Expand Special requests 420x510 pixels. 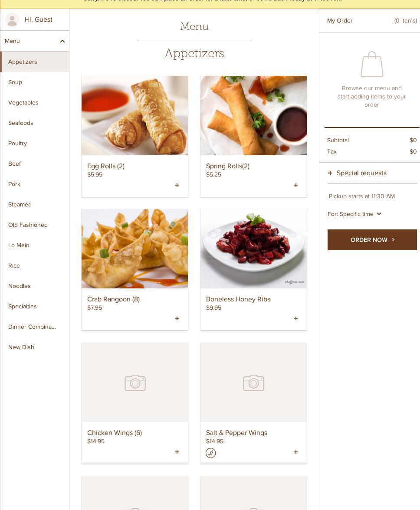(x=357, y=173)
